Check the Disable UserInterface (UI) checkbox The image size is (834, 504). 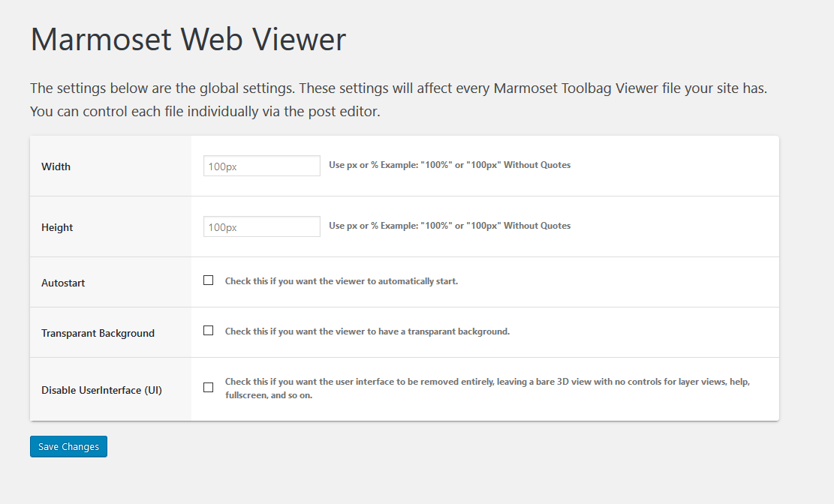(209, 388)
